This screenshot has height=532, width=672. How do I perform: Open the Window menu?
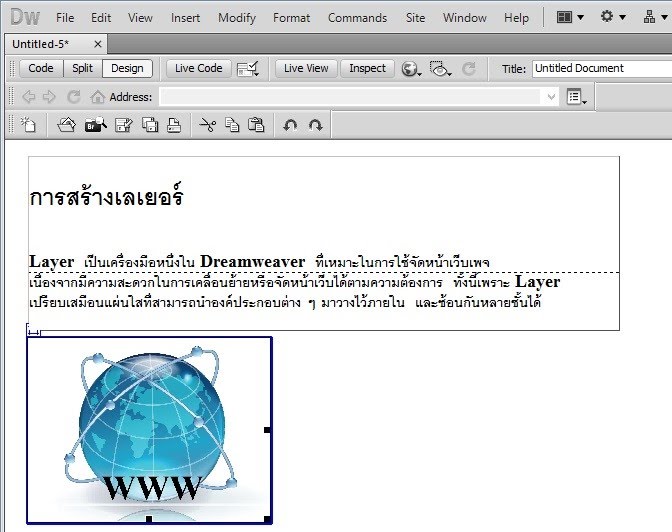465,18
